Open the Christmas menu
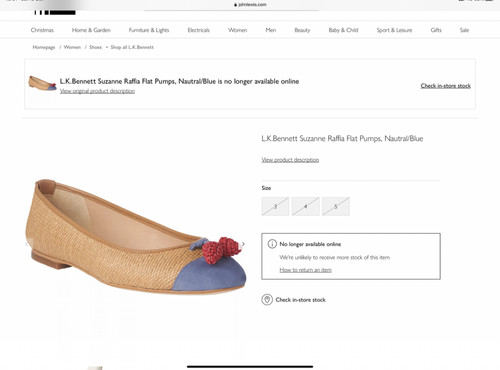The width and height of the screenshot is (500, 370). click(x=42, y=30)
